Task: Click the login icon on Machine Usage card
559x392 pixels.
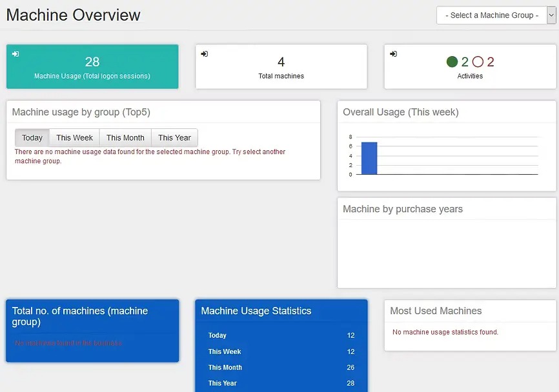Action: click(15, 54)
